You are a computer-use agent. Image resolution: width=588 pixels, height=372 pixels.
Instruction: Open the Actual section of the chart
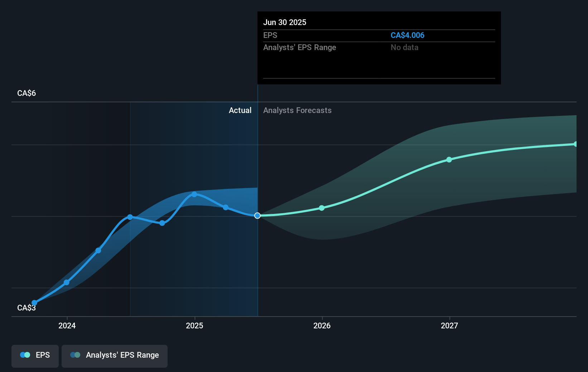[x=240, y=110]
